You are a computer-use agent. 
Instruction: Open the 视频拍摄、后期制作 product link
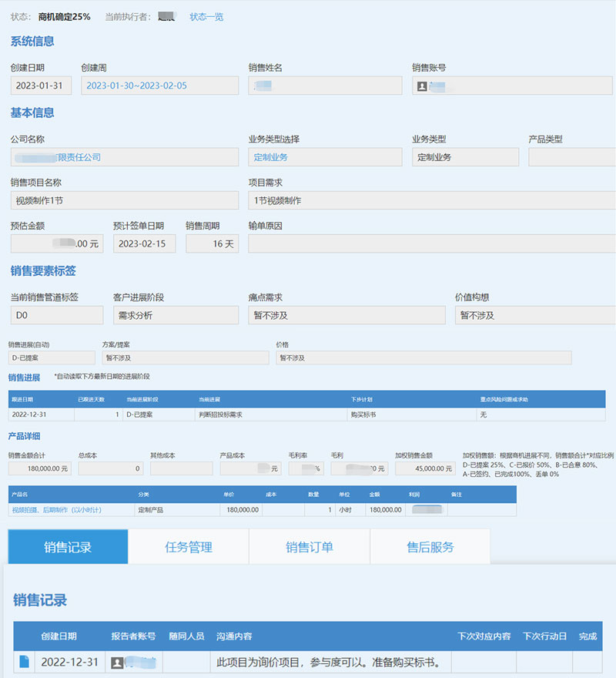[55, 510]
